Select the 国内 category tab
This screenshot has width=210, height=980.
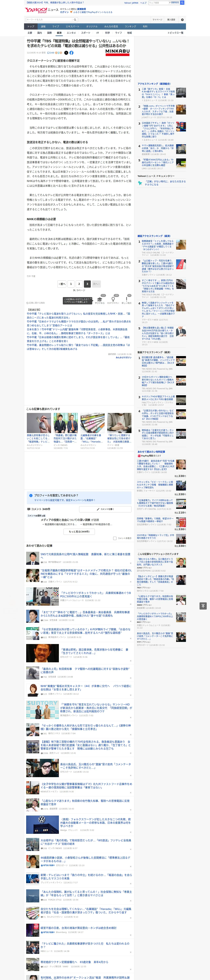(x=39, y=33)
